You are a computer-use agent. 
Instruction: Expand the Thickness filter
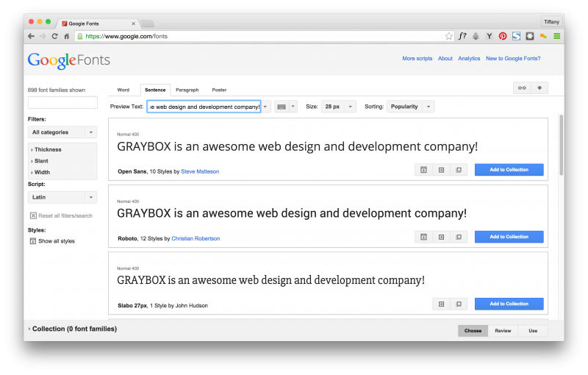click(x=48, y=149)
